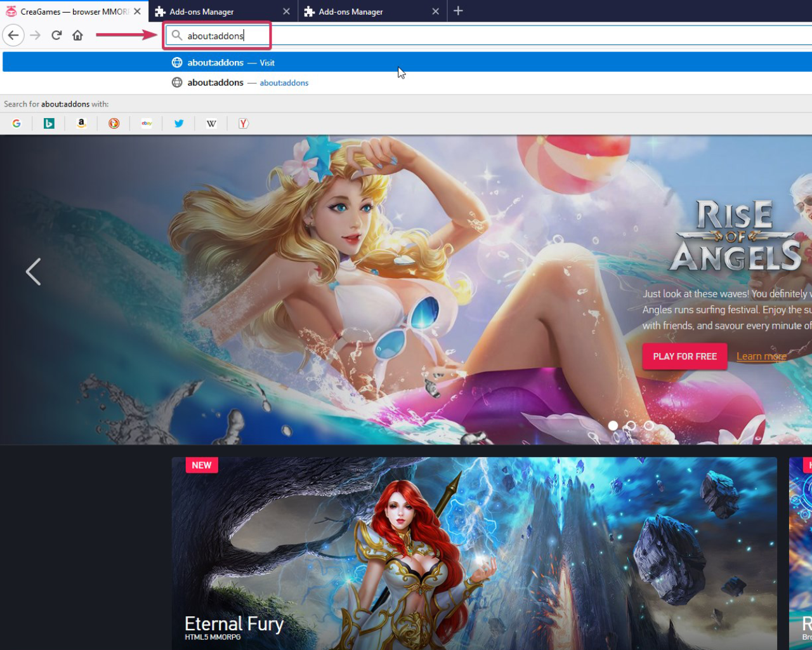Viewport: 812px width, 650px height.
Task: Open a new tab with plus button
Action: coord(458,11)
